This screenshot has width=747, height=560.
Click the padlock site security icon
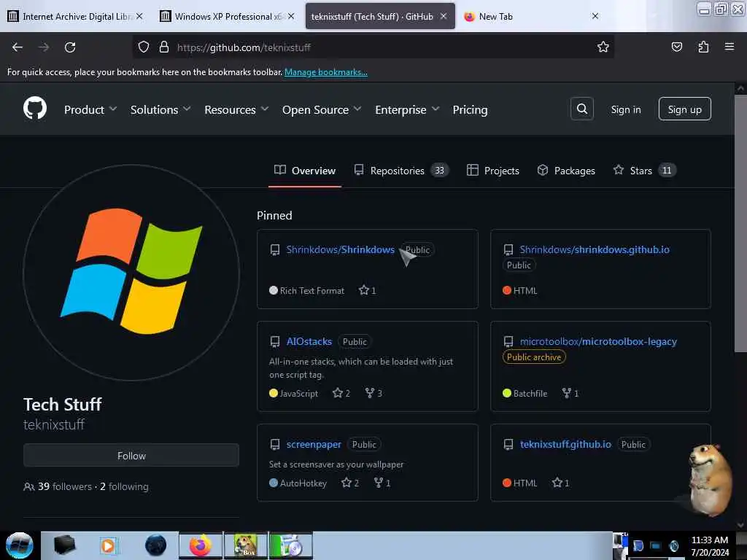click(164, 47)
